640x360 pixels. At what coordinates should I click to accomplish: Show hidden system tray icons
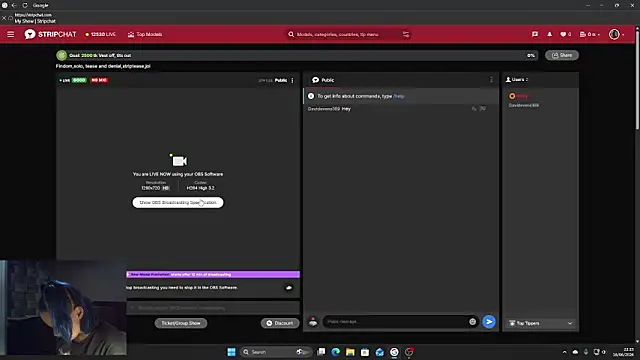(564, 352)
